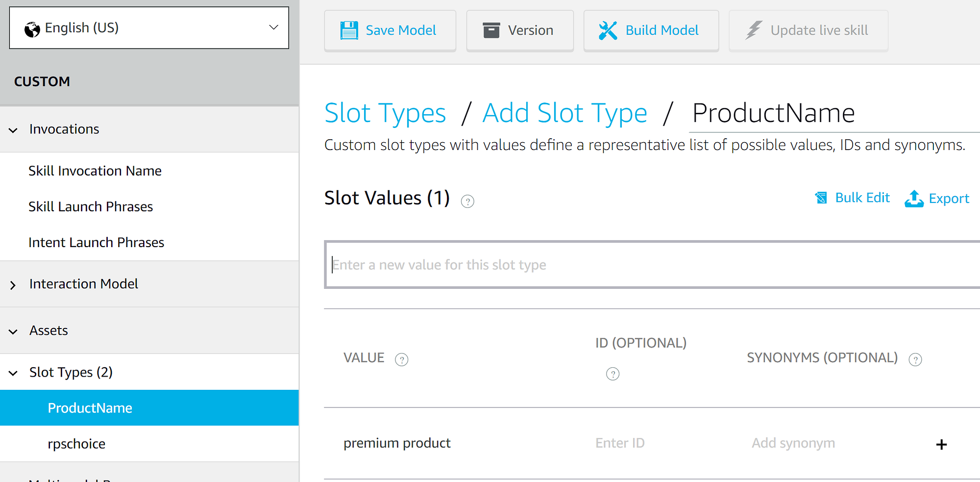
Task: Go to Slot Types breadcrumb link
Action: 385,113
